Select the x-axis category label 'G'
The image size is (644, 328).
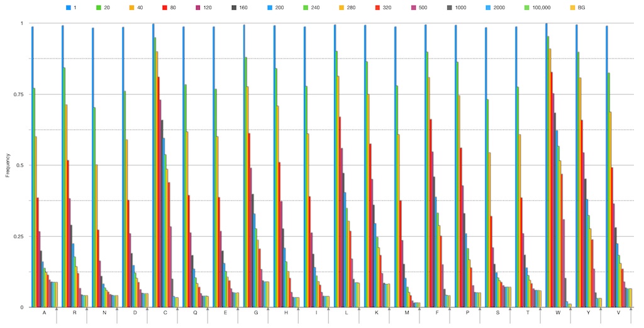[x=256, y=313]
